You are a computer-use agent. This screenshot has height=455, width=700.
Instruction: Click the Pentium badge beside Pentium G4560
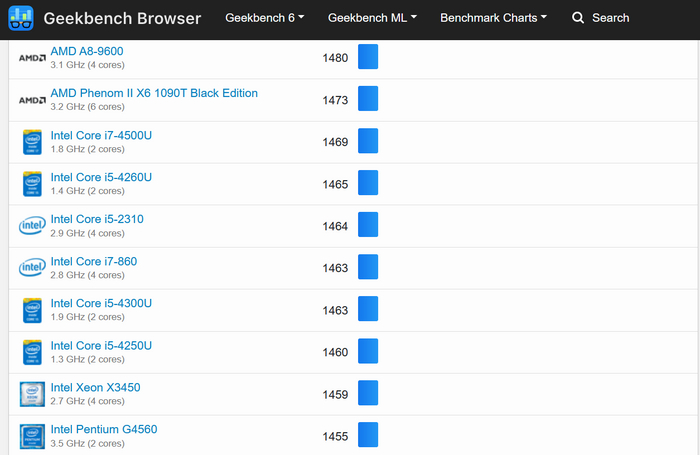pos(32,436)
